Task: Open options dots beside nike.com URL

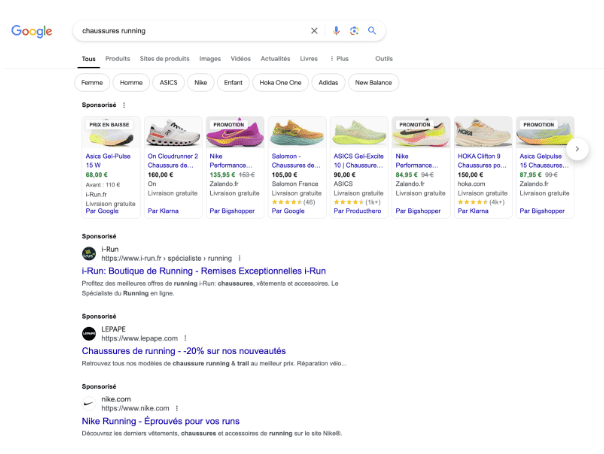Action: pyautogui.click(x=177, y=409)
